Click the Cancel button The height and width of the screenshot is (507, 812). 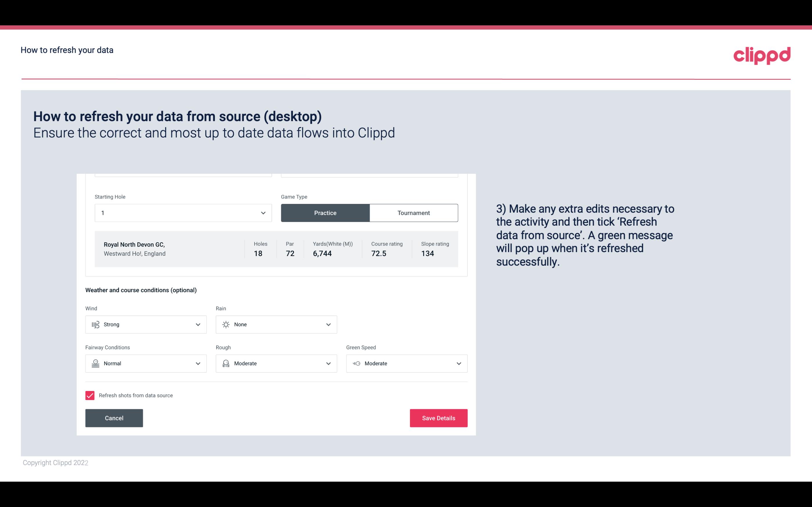[114, 418]
